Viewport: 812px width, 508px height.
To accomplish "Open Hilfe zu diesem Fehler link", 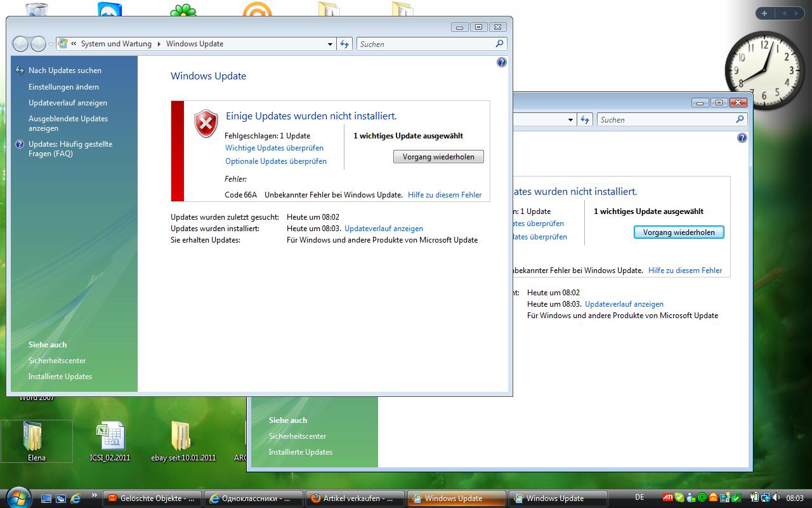I will point(445,195).
